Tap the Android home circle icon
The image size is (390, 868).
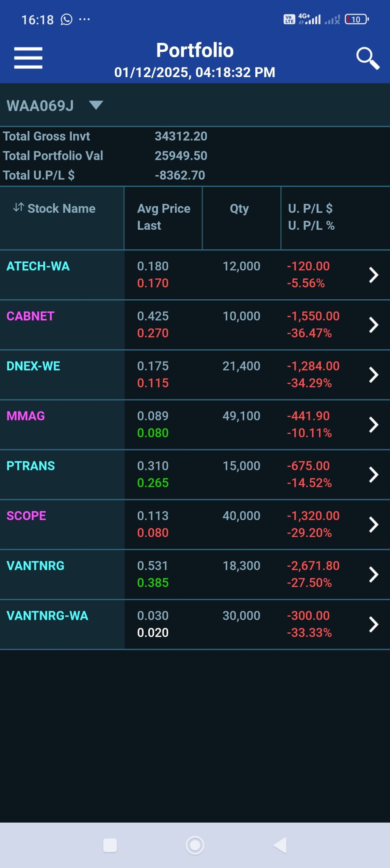tap(195, 845)
